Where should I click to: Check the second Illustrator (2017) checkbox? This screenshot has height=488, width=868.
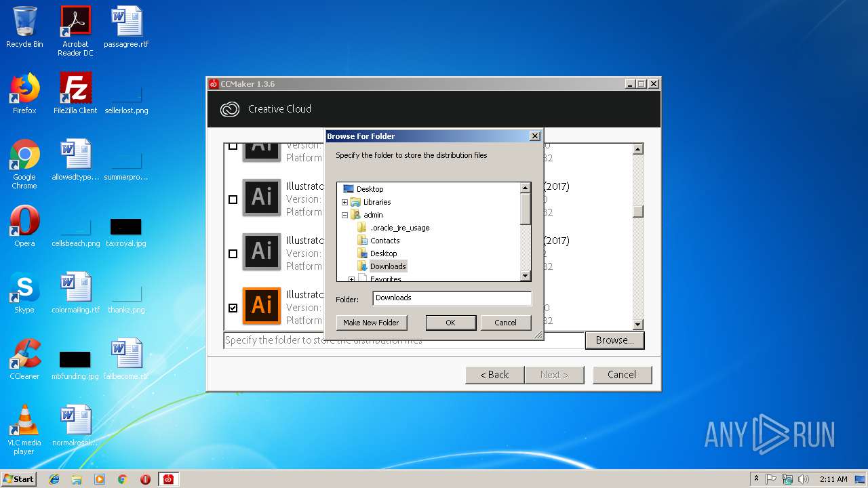tap(233, 253)
